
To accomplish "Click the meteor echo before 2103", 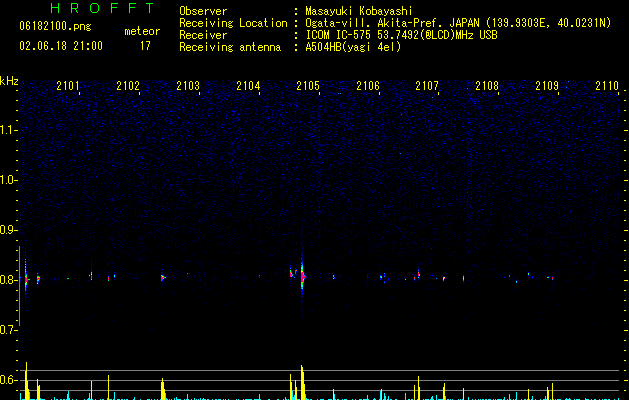I will [162, 277].
